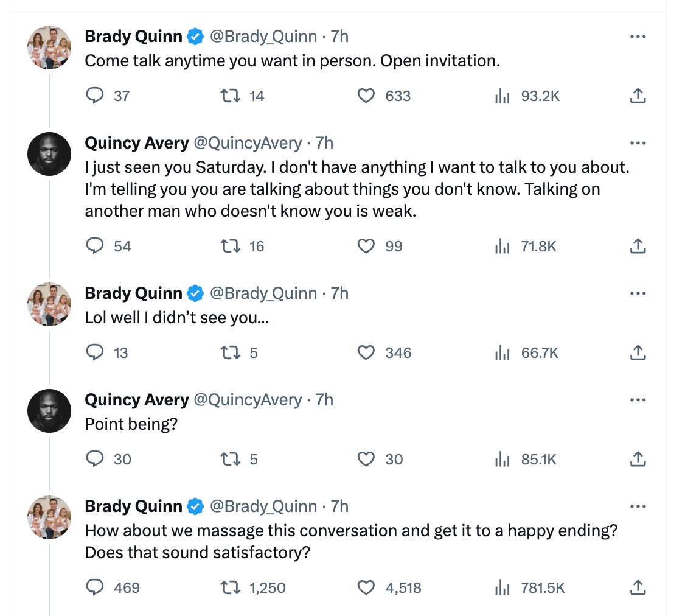Reply to the 'Open invitation' tweet
Viewport: 685px width, 616px height.
point(95,96)
